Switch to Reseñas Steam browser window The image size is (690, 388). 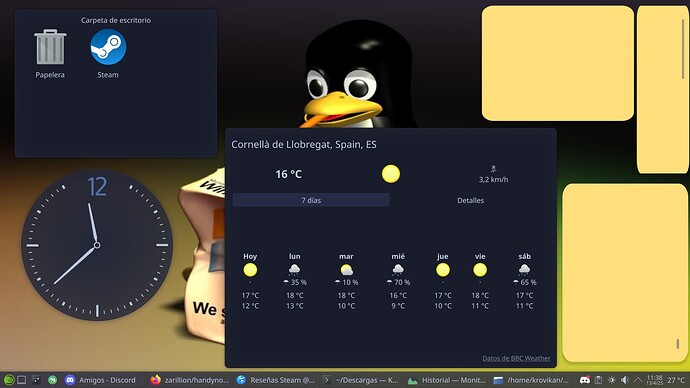click(x=275, y=380)
